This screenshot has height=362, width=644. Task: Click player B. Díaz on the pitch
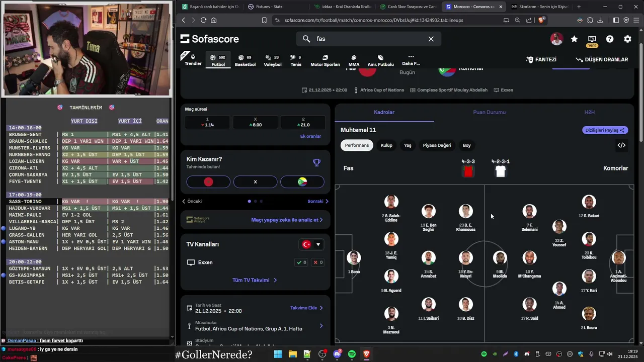[466, 309]
